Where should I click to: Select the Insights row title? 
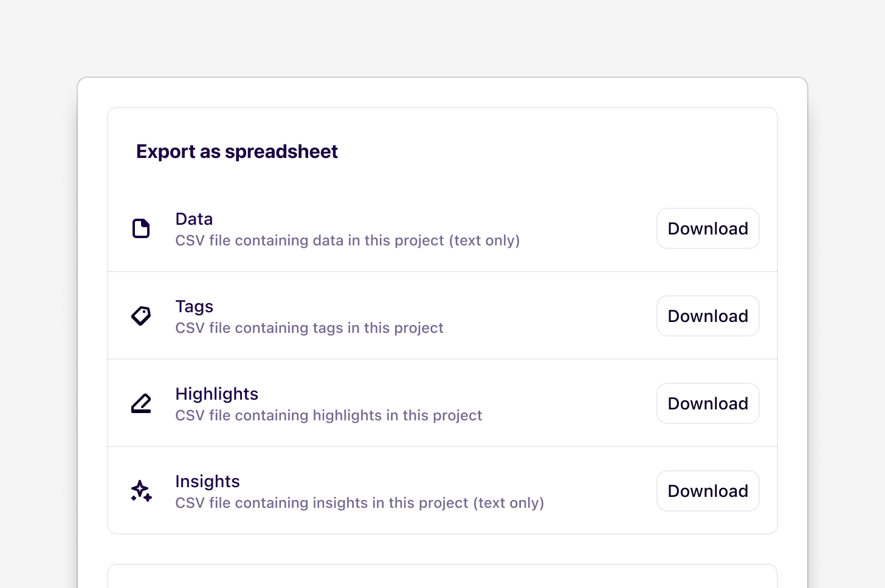pyautogui.click(x=207, y=482)
